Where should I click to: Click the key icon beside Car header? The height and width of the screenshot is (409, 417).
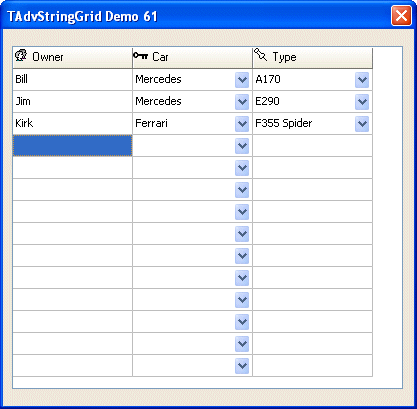coord(140,55)
